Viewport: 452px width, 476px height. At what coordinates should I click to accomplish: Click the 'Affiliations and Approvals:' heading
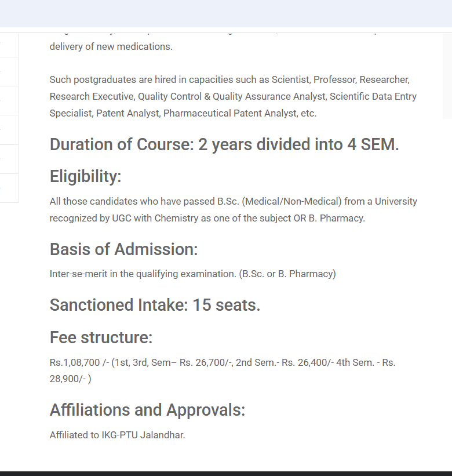pyautogui.click(x=147, y=410)
